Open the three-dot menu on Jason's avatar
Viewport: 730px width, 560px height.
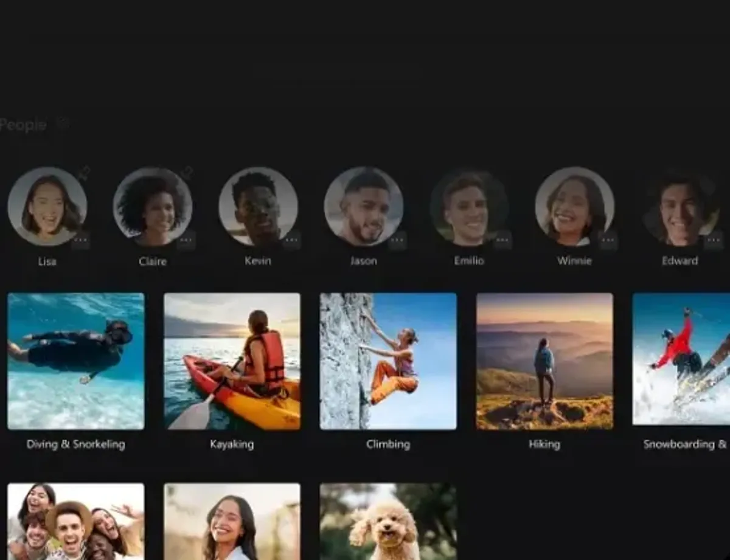click(x=397, y=240)
